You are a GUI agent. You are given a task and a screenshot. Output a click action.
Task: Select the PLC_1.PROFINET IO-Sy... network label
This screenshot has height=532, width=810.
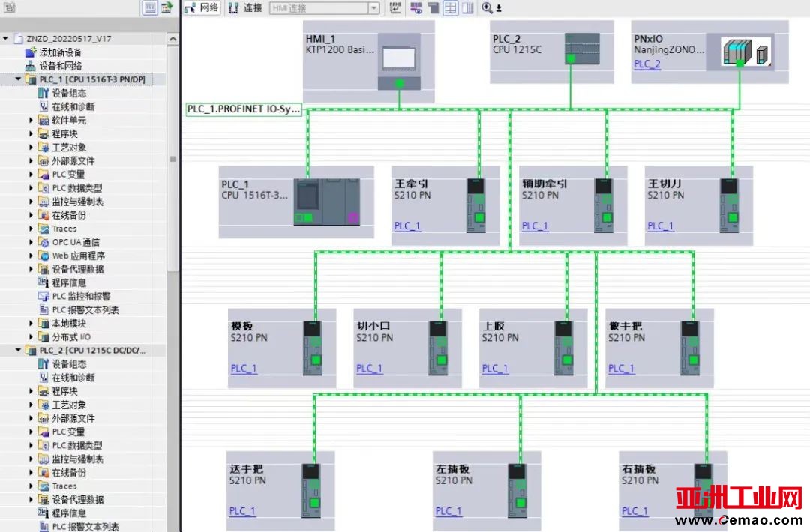[x=243, y=109]
